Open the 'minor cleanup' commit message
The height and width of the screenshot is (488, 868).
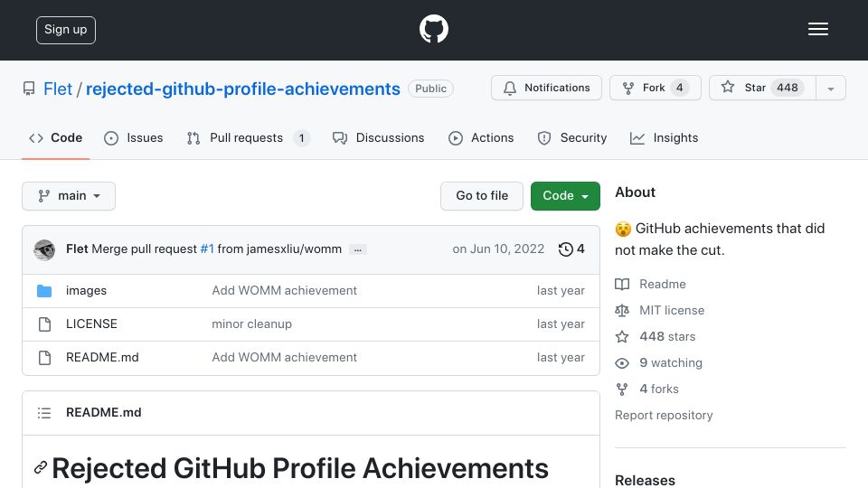click(252, 324)
